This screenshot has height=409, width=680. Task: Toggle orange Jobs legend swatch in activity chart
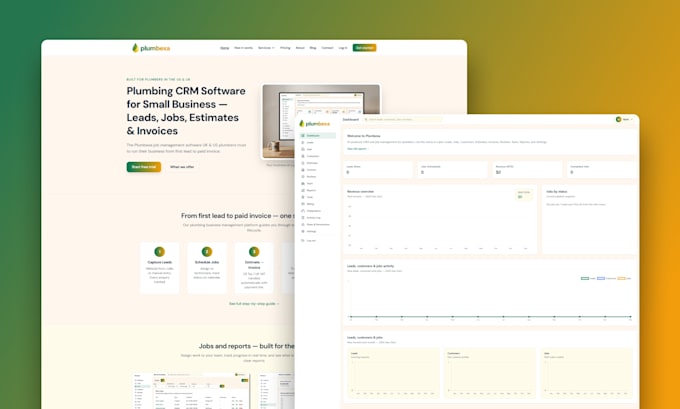click(x=621, y=278)
